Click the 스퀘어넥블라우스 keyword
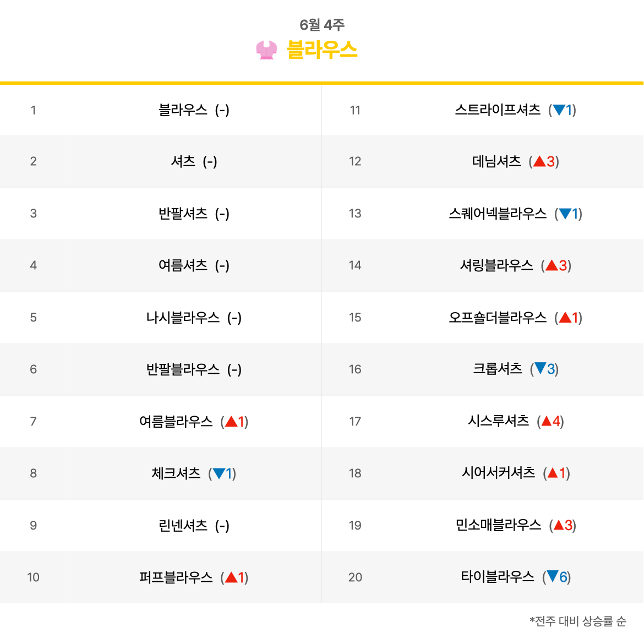This screenshot has width=644, height=644. tap(498, 214)
